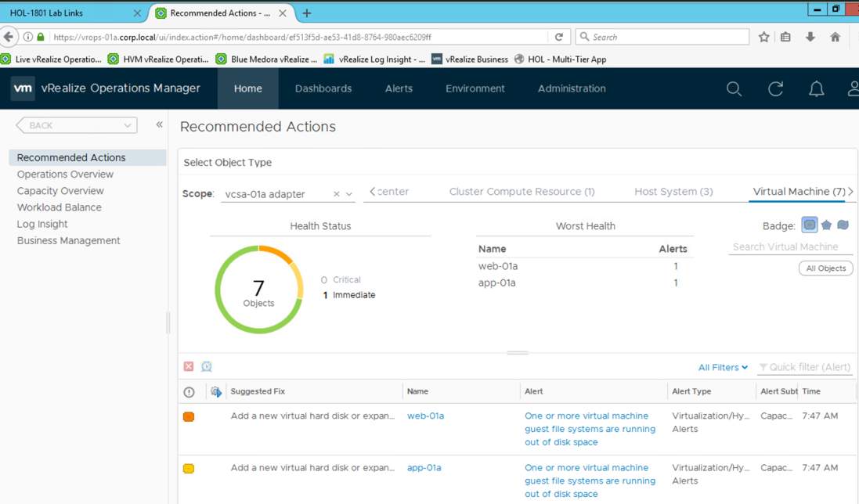Open Business Management in the sidebar
859x504 pixels.
click(68, 240)
